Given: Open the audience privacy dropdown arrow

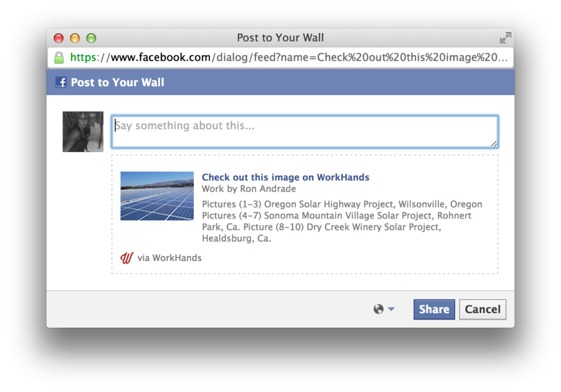Looking at the screenshot, I should (391, 309).
